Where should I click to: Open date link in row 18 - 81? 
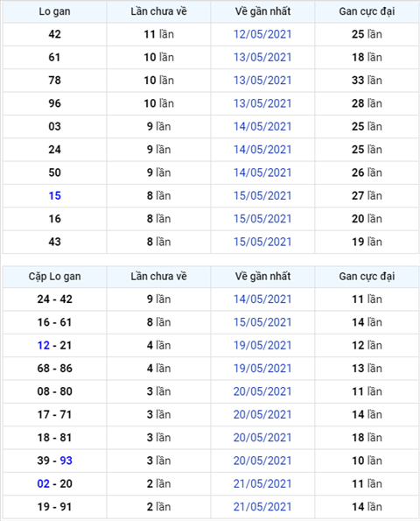tap(262, 438)
